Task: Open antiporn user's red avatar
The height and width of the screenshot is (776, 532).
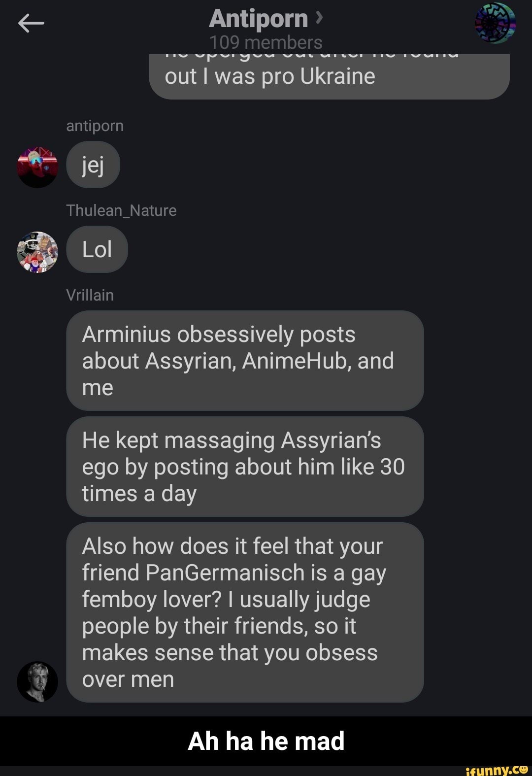Action: pos(37,167)
